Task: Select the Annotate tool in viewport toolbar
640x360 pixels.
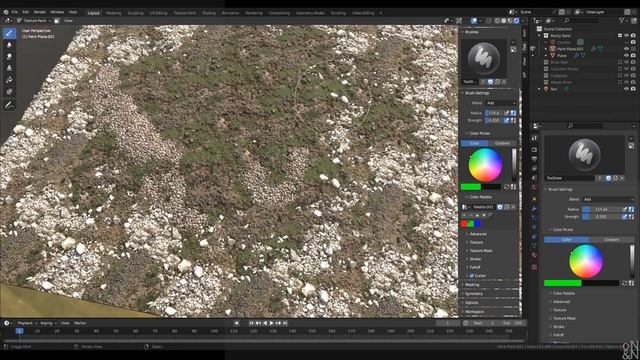Action: coord(9,106)
